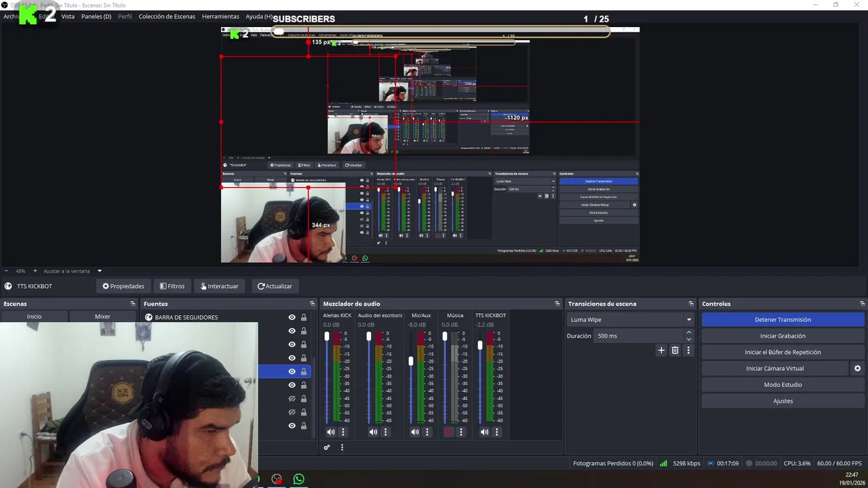The image size is (868, 488).
Task: Zoom out the preview with minus icon
Action: coord(6,271)
